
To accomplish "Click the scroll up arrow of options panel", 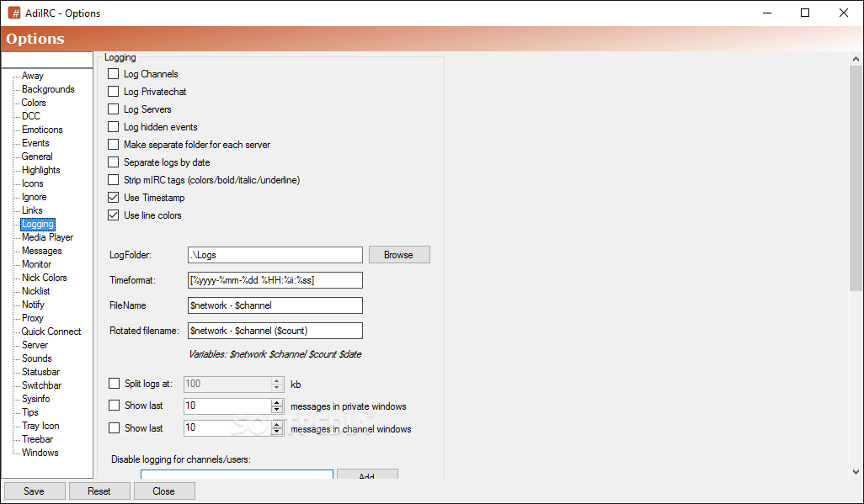I will click(856, 58).
